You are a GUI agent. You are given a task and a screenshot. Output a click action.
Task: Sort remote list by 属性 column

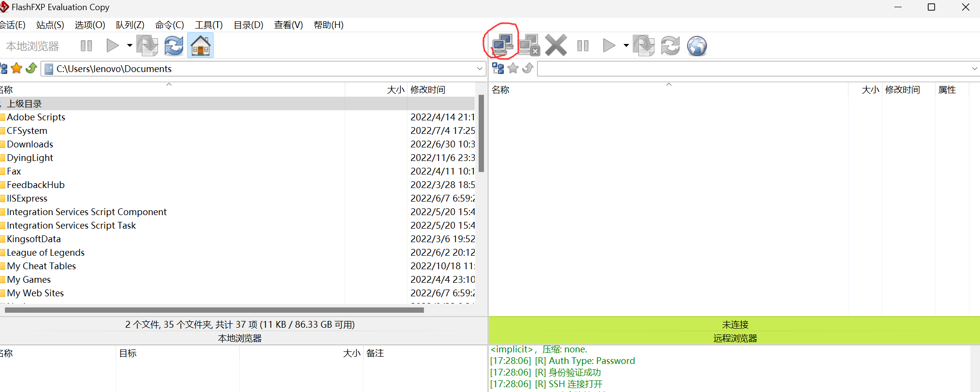pyautogui.click(x=952, y=90)
